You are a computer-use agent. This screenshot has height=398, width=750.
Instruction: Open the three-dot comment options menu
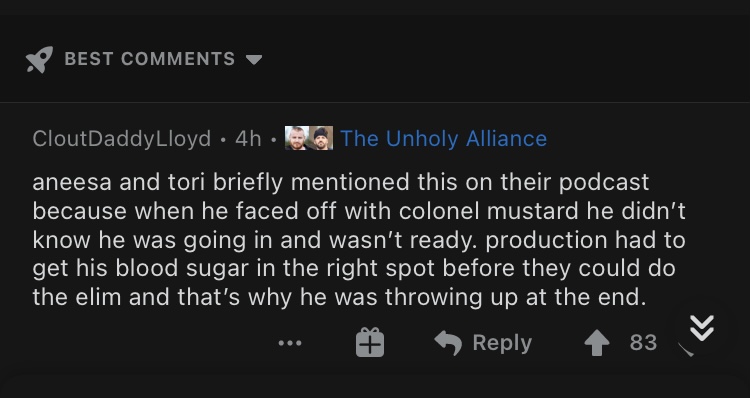coord(290,343)
